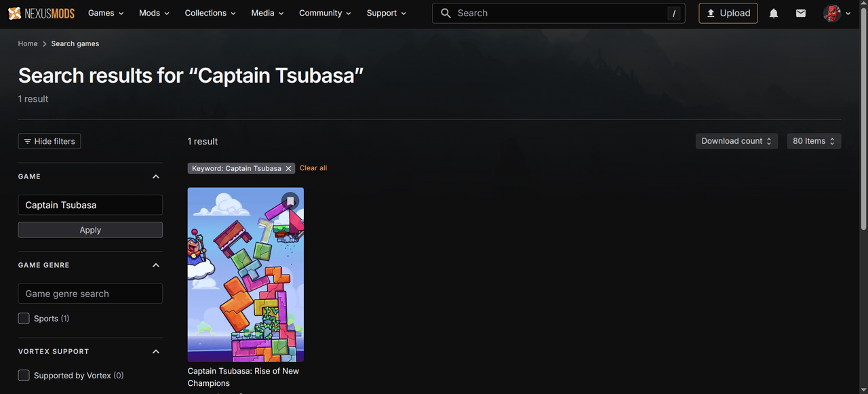The width and height of the screenshot is (868, 394).
Task: Click the Hide filters button
Action: 50,141
